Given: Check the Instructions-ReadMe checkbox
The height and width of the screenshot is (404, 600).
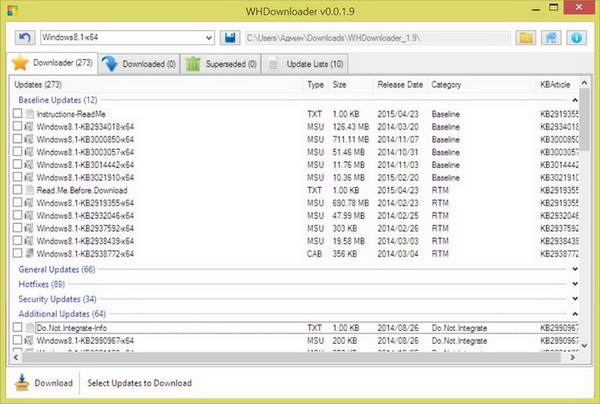Looking at the screenshot, I should coord(17,113).
